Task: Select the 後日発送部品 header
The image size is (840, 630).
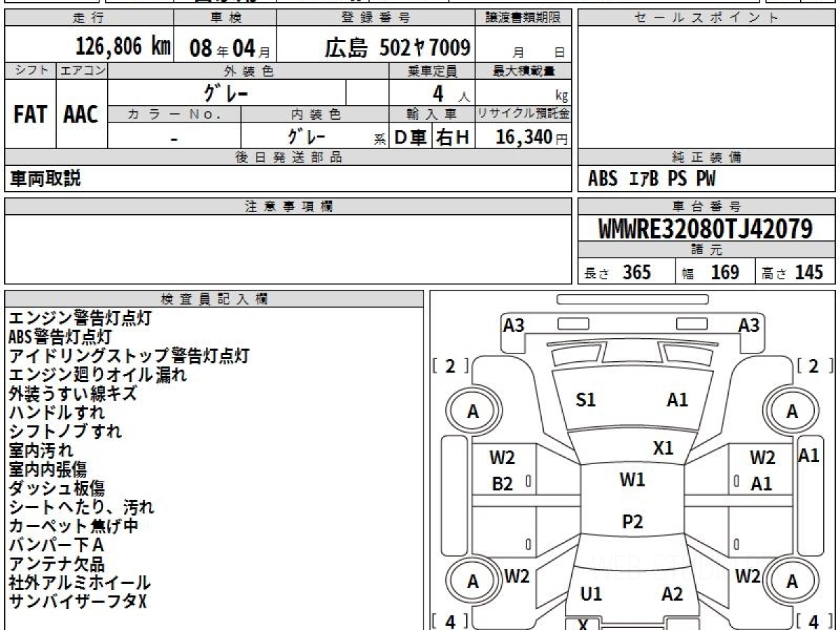Action: pyautogui.click(x=288, y=157)
